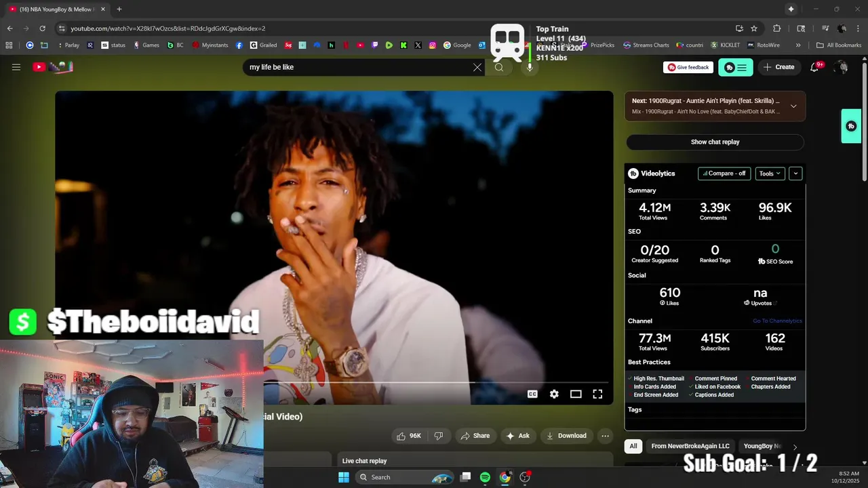Screen dimensions: 868x488
Task: Open the RotoWire bookmark
Action: pyautogui.click(x=764, y=45)
